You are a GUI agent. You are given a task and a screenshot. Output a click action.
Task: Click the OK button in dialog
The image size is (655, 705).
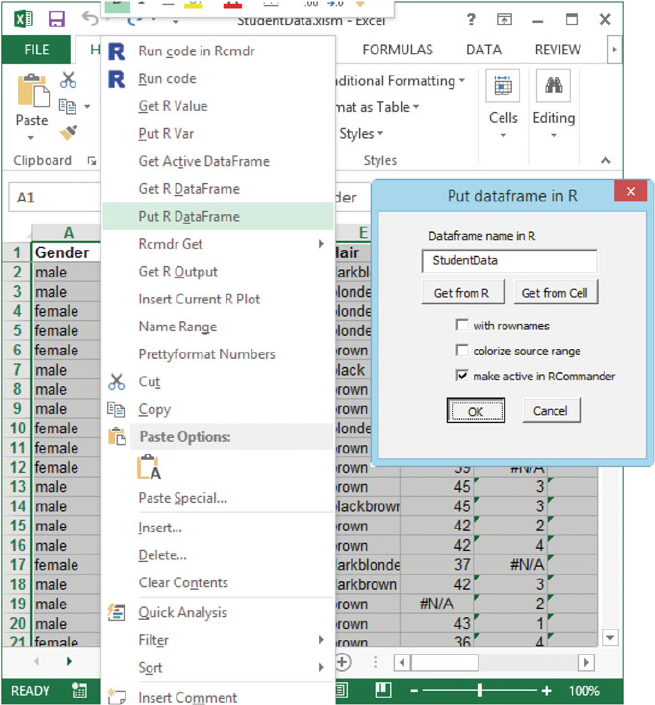click(476, 411)
